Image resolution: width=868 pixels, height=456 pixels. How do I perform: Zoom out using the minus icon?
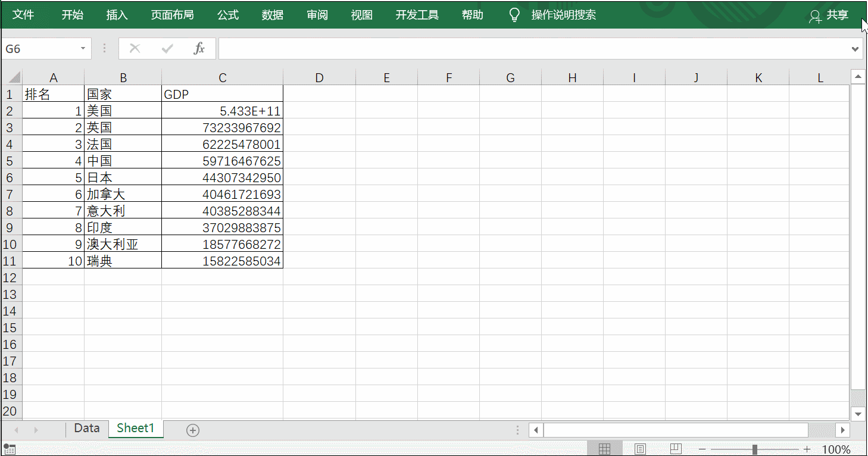[x=702, y=448]
